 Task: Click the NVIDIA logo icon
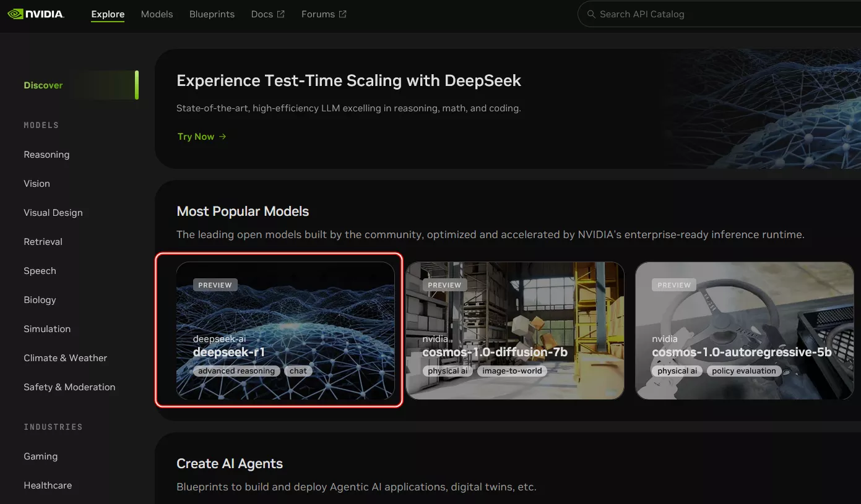pos(15,14)
